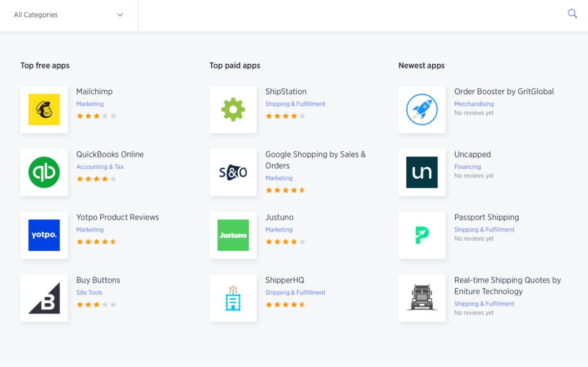The width and height of the screenshot is (588, 367).
Task: Open the ShipperHQ title
Action: point(285,280)
